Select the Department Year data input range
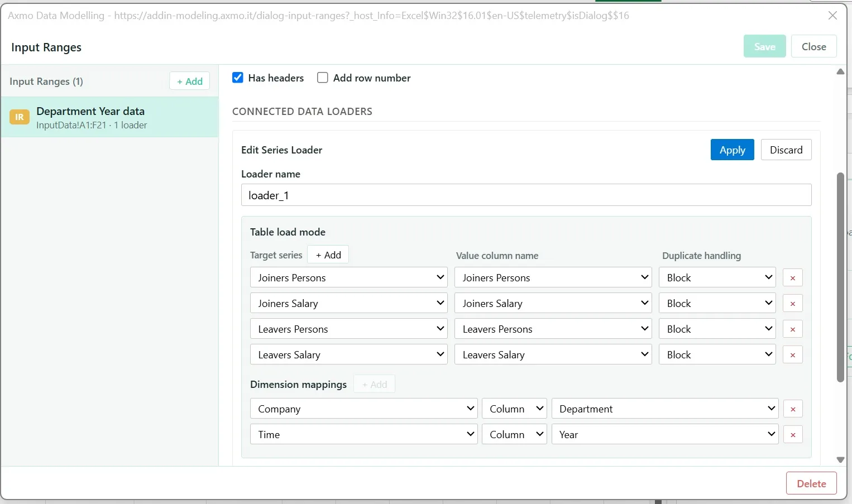852x504 pixels. pyautogui.click(x=109, y=117)
